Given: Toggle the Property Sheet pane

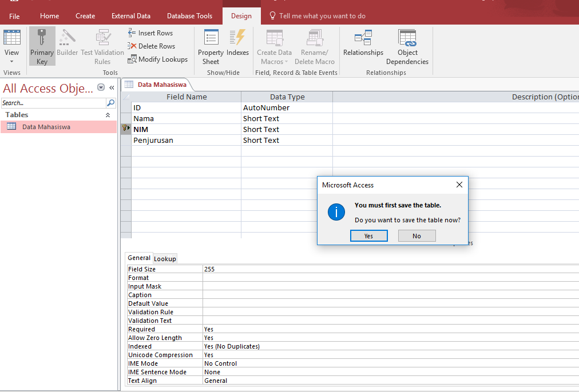Looking at the screenshot, I should (x=211, y=46).
